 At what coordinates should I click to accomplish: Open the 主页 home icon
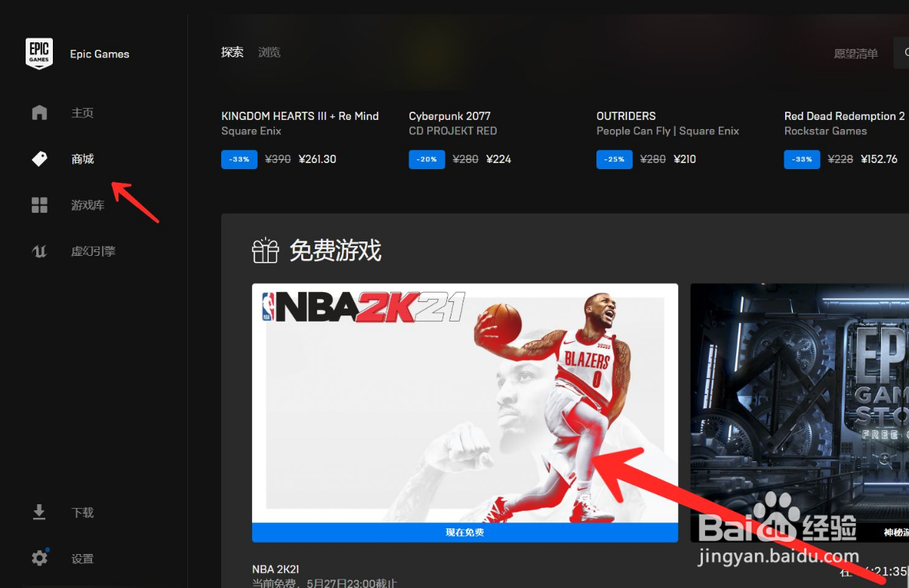39,112
